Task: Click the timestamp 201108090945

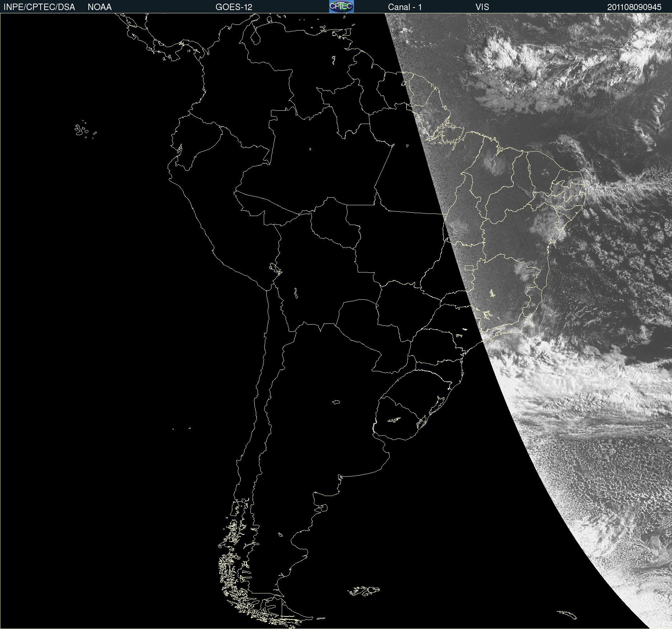Action: pyautogui.click(x=634, y=7)
